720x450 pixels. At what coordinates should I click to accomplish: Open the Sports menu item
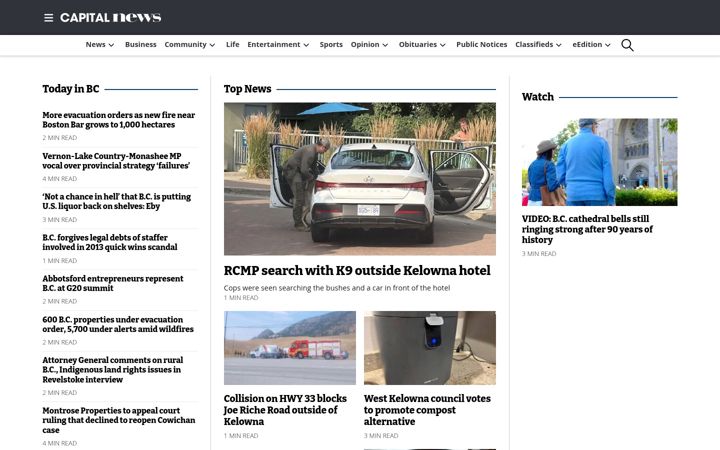331,45
